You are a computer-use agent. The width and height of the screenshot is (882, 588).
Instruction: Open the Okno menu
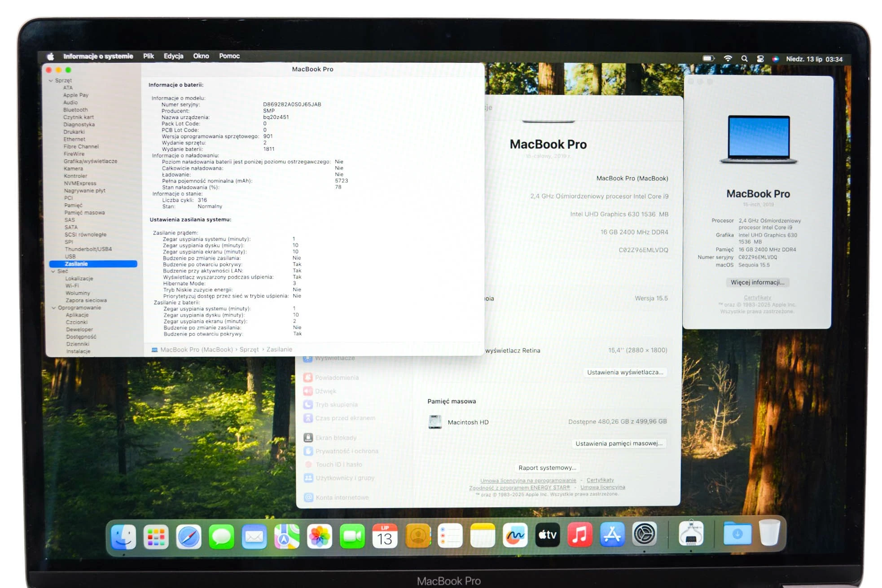click(201, 56)
